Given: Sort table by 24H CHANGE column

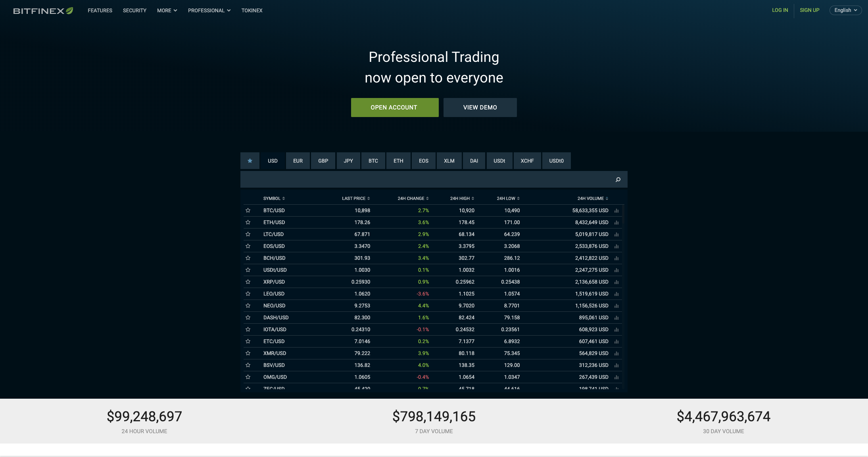Looking at the screenshot, I should (x=413, y=198).
